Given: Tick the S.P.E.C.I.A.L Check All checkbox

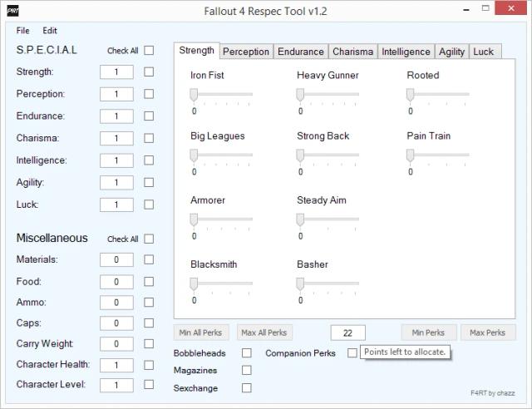Looking at the screenshot, I should click(149, 50).
